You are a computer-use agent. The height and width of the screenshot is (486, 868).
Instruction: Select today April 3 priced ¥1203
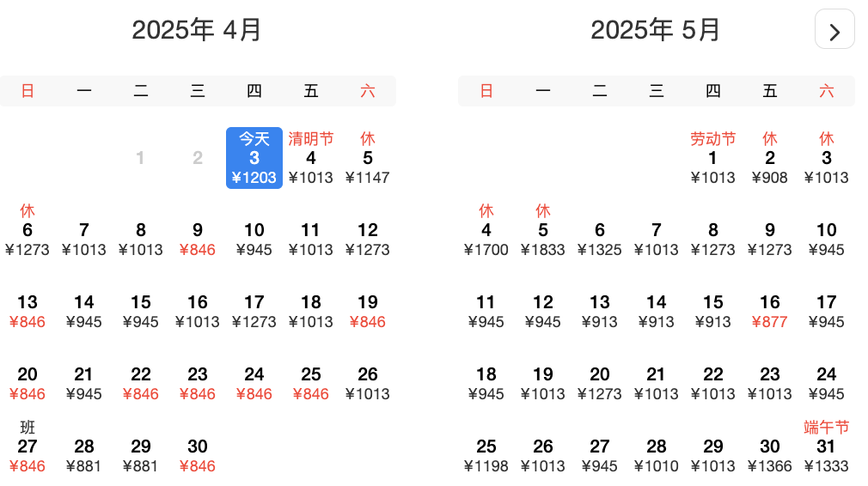tap(254, 158)
